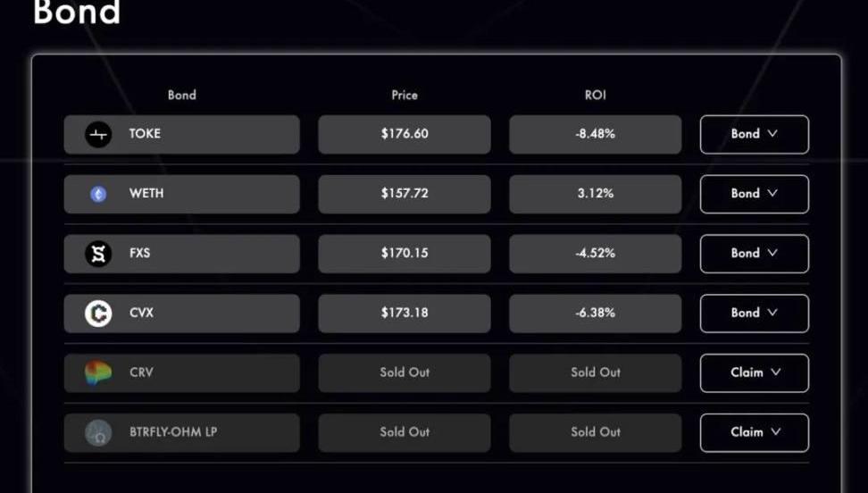The width and height of the screenshot is (868, 493).
Task: Open Claim dropdown for BTRFLY-OHM LP
Action: coord(754,433)
